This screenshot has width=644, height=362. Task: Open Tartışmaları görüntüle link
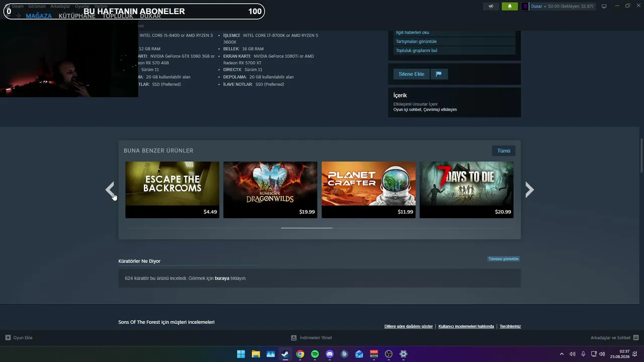416,41
